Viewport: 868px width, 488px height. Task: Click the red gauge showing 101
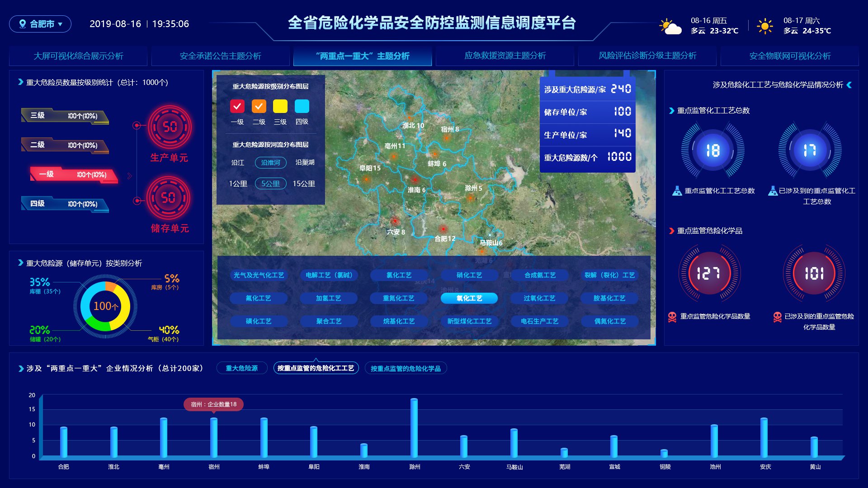tap(814, 273)
